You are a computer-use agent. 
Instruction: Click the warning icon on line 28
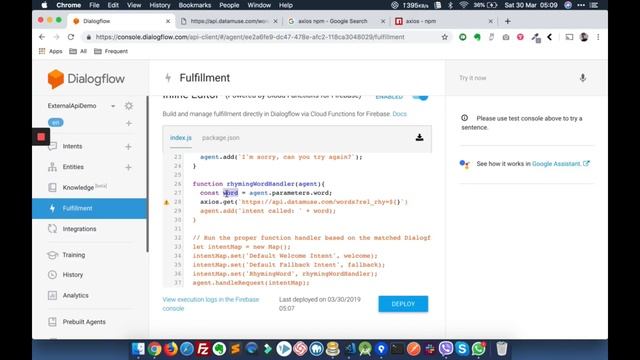point(166,202)
